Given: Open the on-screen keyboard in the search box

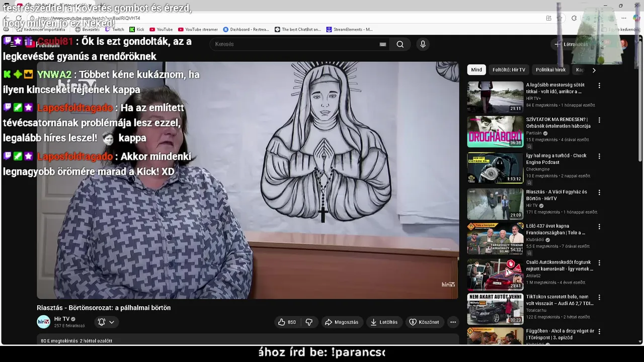Looking at the screenshot, I should [383, 44].
